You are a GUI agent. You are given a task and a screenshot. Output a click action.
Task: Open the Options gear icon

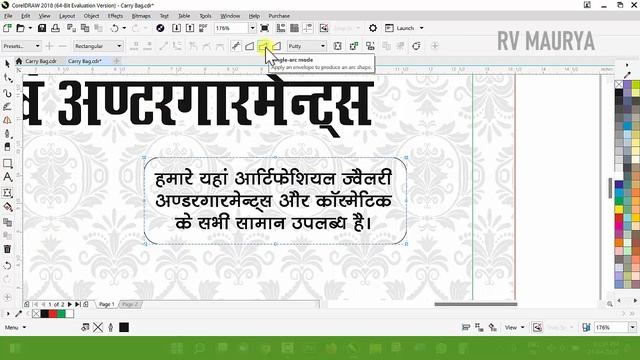pos(373,28)
